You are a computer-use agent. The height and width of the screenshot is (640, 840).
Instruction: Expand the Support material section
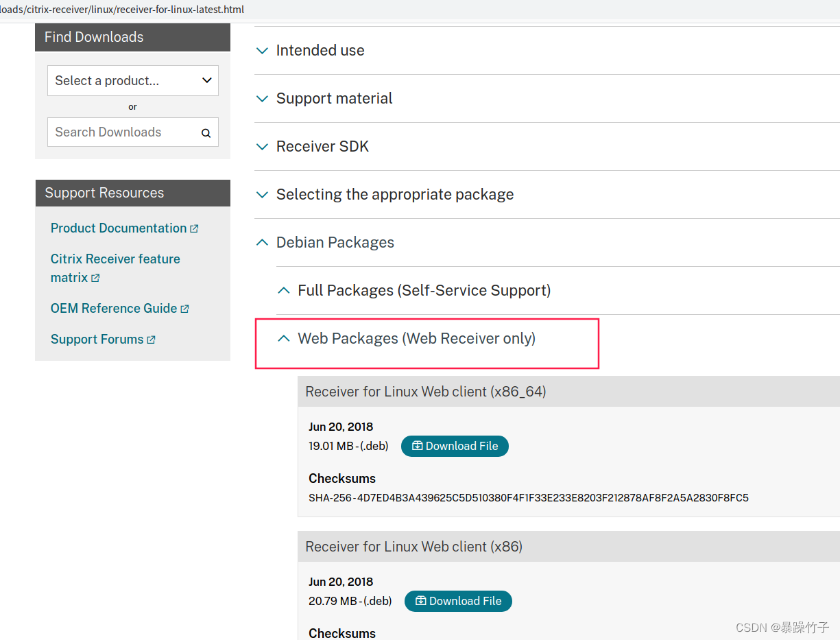click(x=334, y=98)
